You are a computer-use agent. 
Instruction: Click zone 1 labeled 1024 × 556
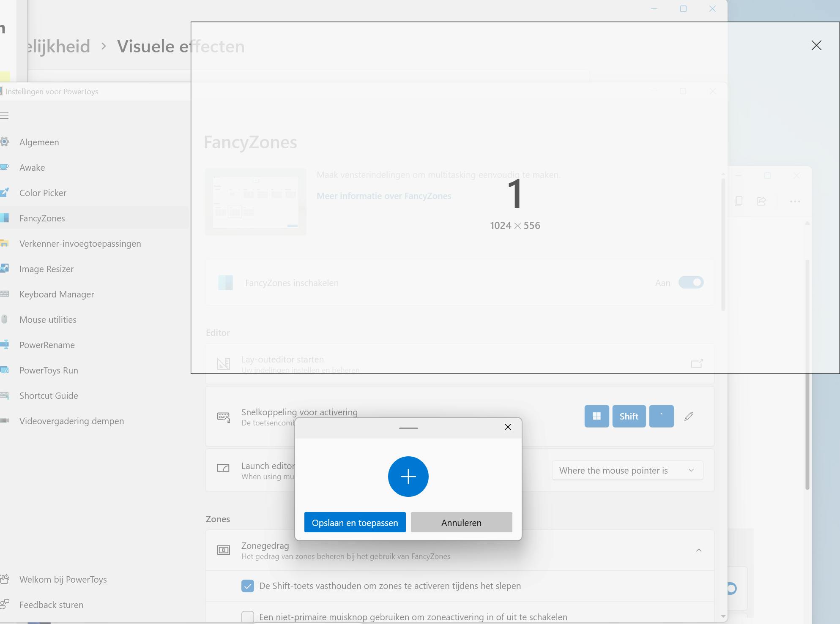[x=515, y=203]
